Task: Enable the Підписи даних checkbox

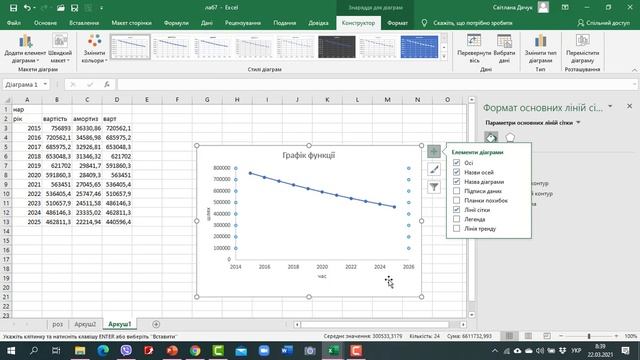Action: click(x=456, y=191)
